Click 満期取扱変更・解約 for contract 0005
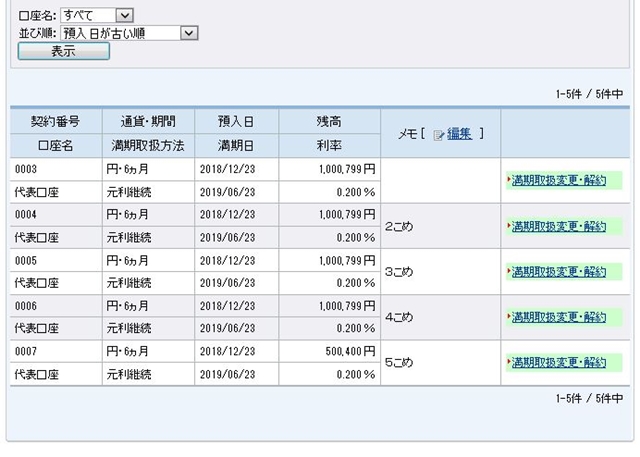This screenshot has height=457, width=640. coord(559,272)
